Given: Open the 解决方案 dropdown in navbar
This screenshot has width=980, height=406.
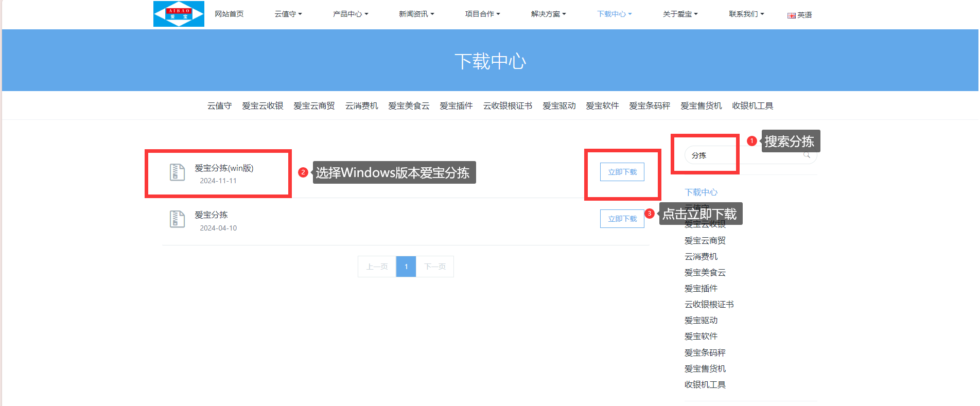Looking at the screenshot, I should coord(548,14).
